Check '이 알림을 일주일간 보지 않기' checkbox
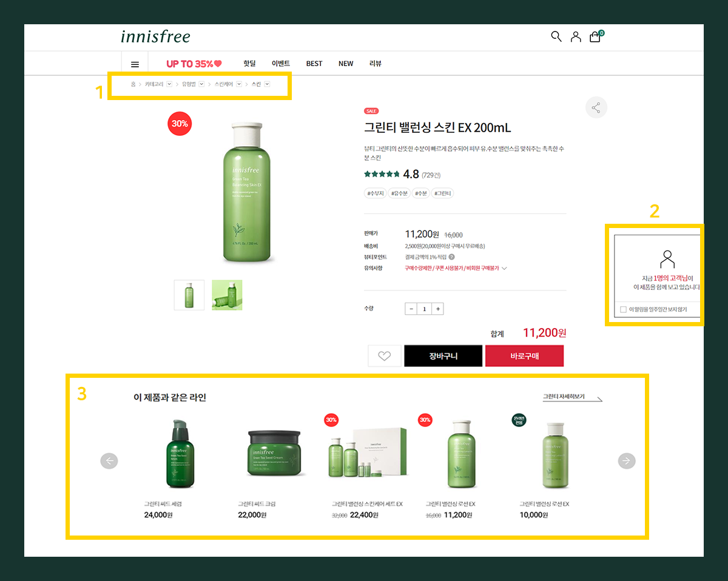Screen dimensions: 728x581 click(x=623, y=309)
